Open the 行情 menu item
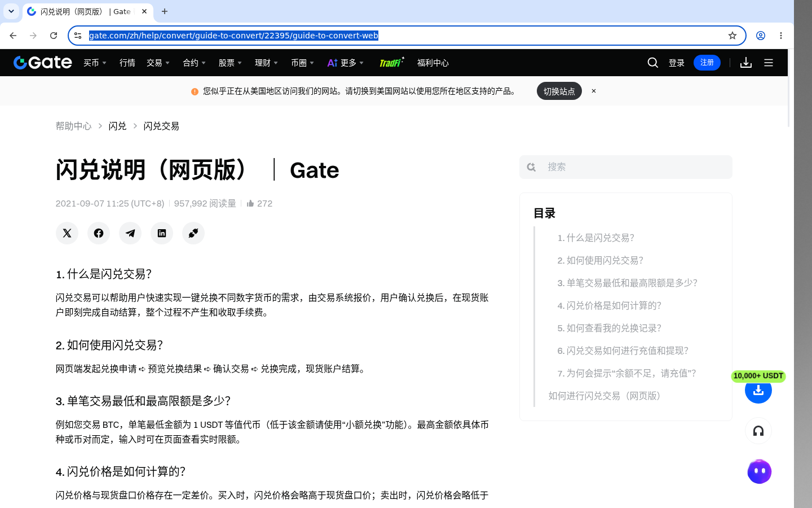Viewport: 812px width, 508px height. click(x=127, y=63)
